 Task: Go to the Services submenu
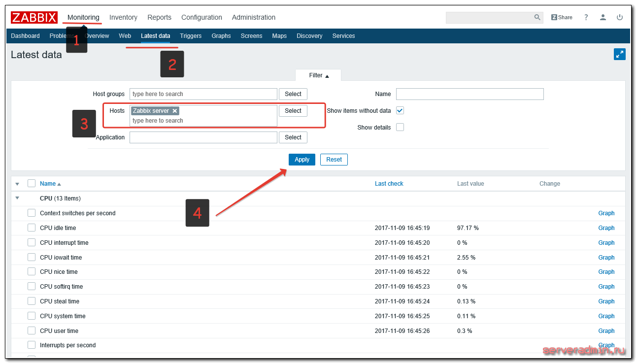[343, 36]
